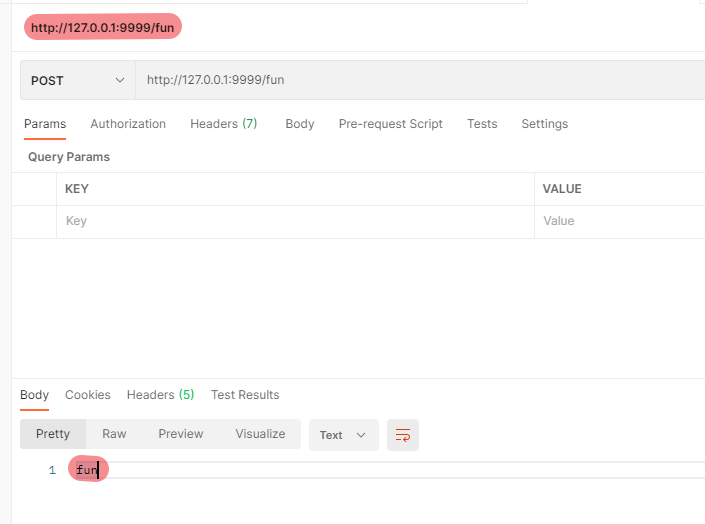
Task: Select the Preview view button
Action: [x=181, y=434]
